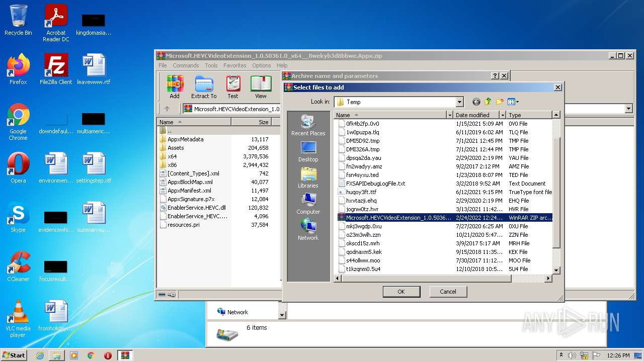The height and width of the screenshot is (362, 644).
Task: Click Cancel in Select files dialog
Action: coord(448,292)
